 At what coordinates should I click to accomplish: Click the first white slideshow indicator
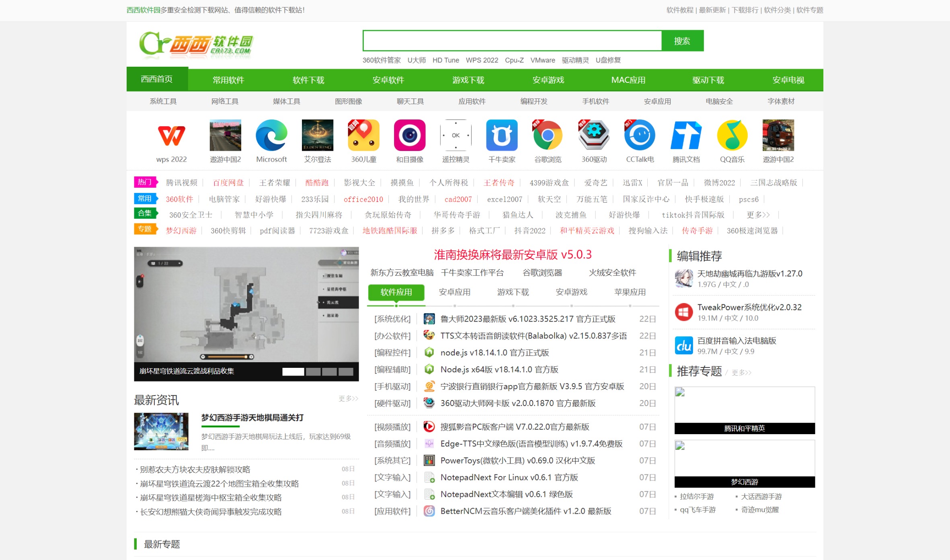(293, 371)
